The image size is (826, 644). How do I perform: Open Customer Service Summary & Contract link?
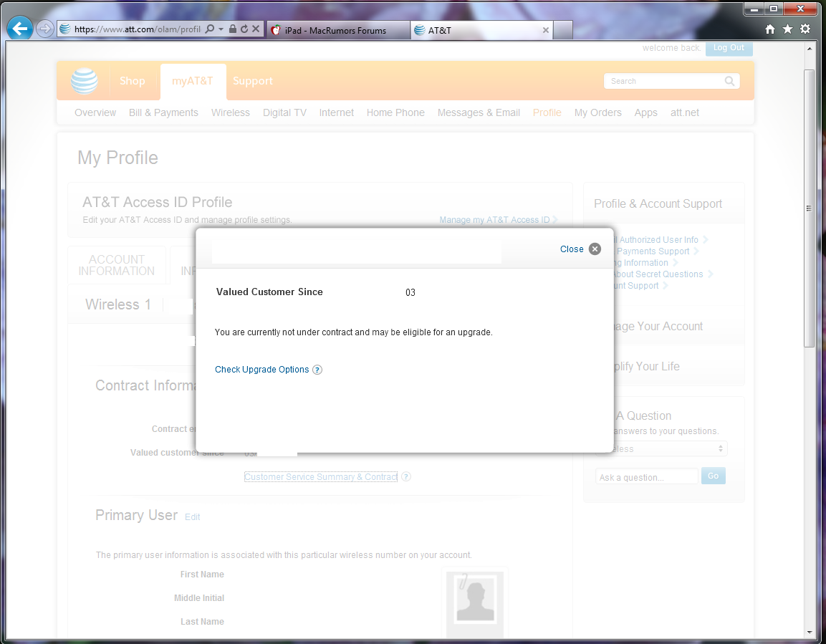click(321, 476)
